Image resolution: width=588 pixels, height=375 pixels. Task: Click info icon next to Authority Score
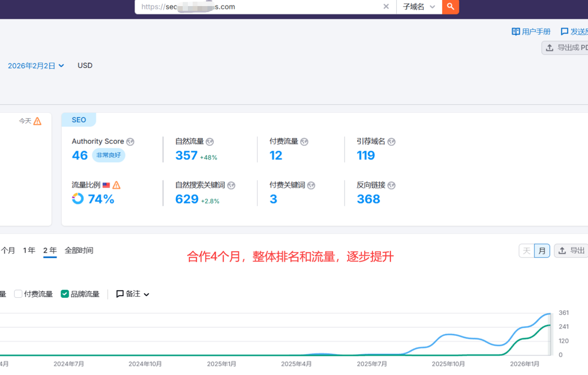point(130,142)
